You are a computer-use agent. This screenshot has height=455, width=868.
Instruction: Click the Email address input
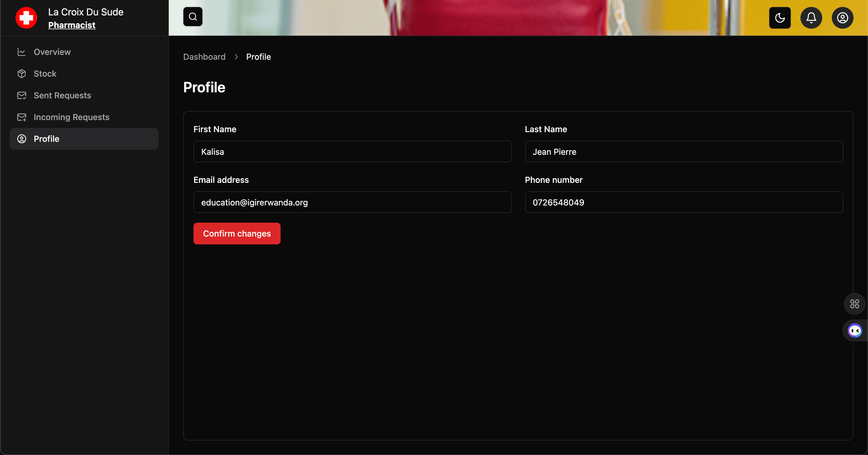(x=352, y=202)
